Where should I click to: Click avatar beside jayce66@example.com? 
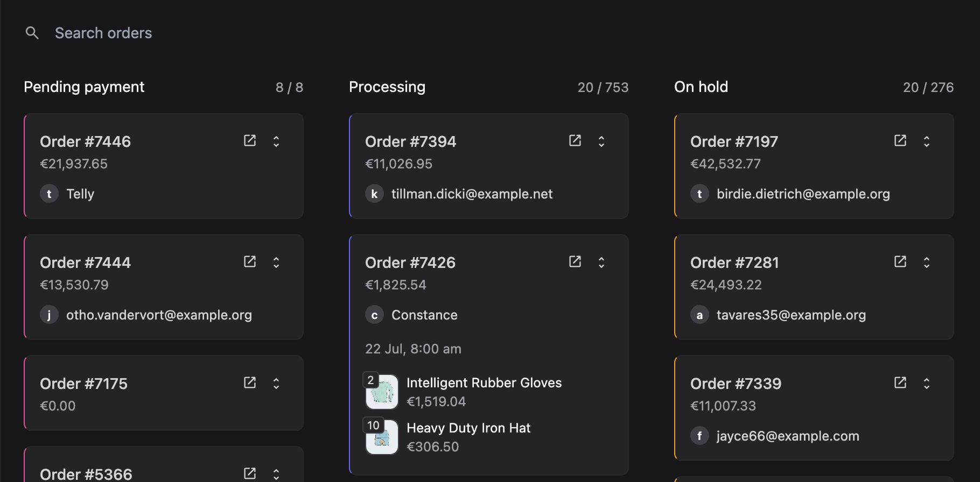tap(700, 436)
